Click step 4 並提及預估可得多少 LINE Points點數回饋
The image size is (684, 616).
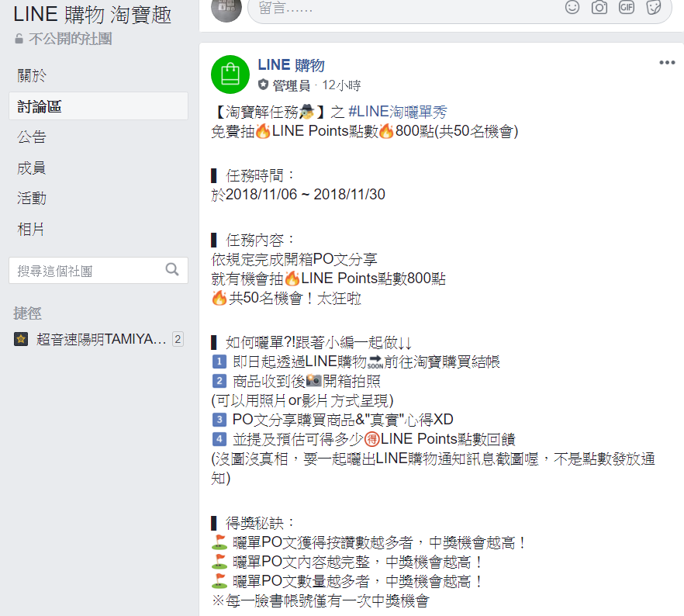[375, 439]
